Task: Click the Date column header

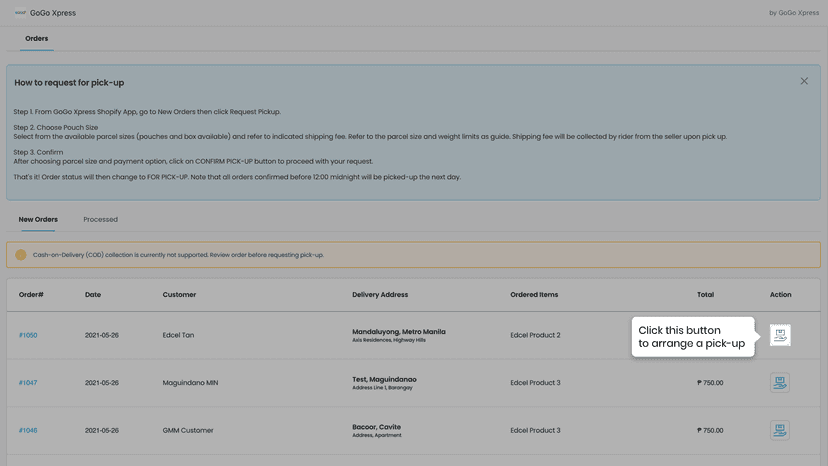Action: (93, 295)
